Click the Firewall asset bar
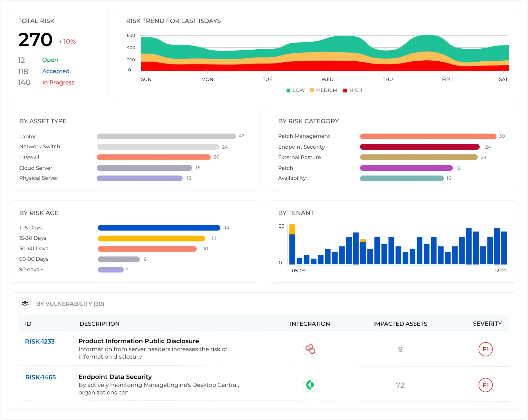This screenshot has width=528, height=420. click(154, 157)
